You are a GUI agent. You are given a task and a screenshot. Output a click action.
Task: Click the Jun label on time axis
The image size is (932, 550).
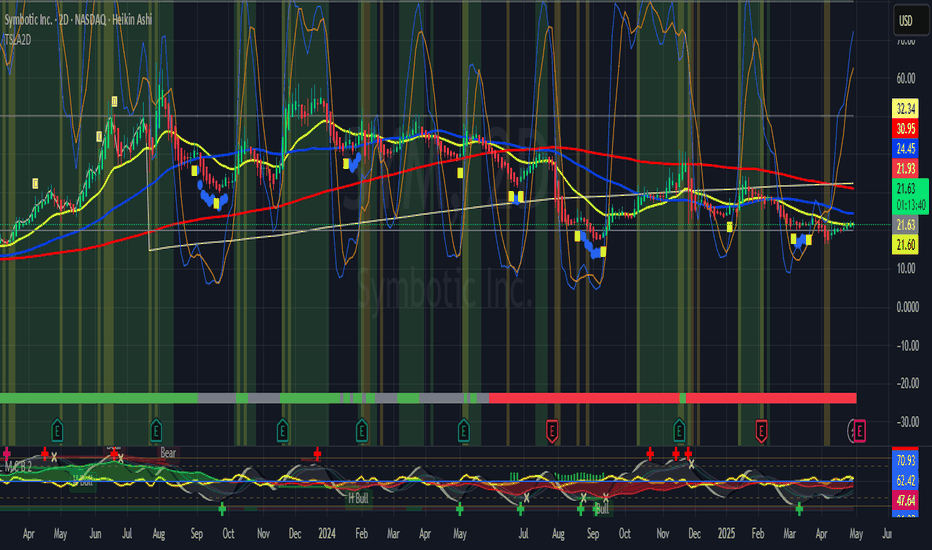95,533
